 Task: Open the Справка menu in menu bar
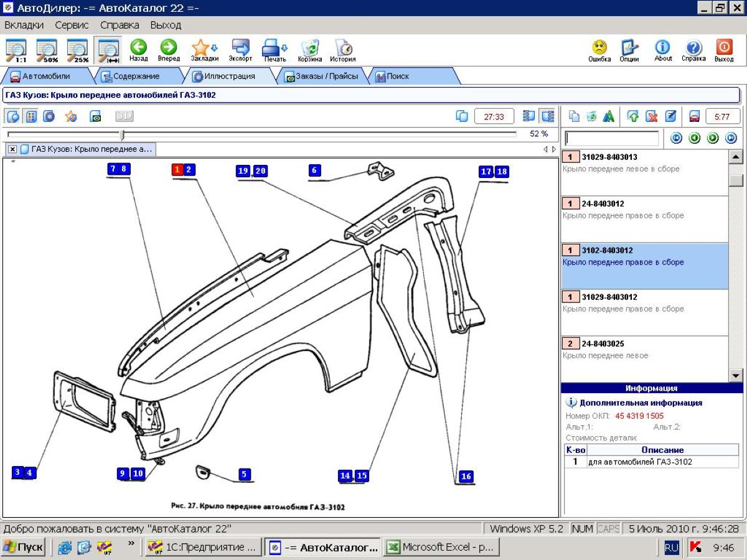(x=120, y=25)
